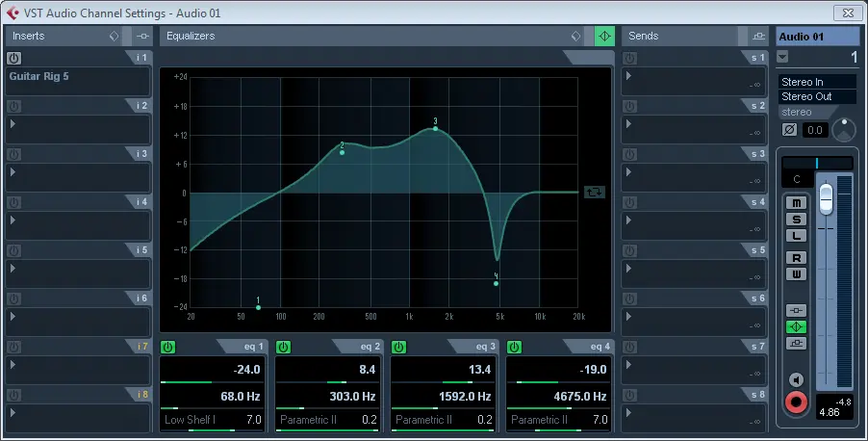Solo the channel with the S button
Screen dimensions: 868x441
click(x=796, y=220)
